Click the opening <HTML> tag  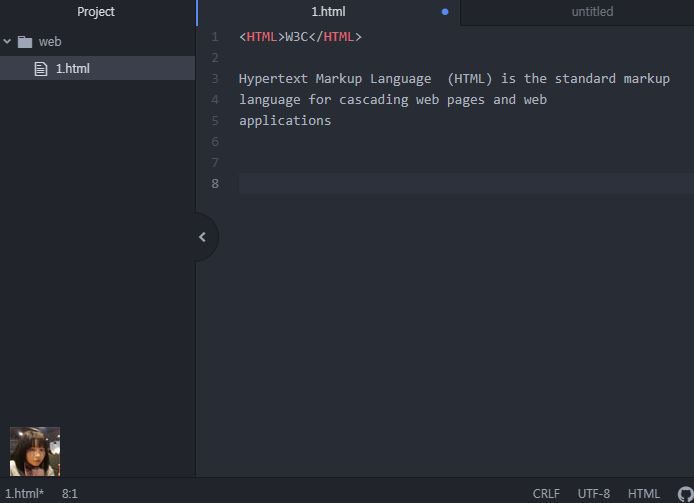262,37
